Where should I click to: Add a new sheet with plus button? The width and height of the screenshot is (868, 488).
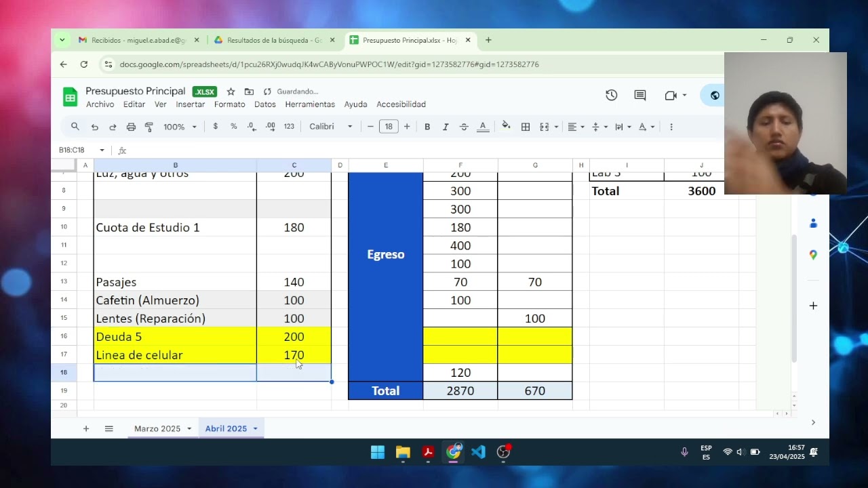(86, 428)
